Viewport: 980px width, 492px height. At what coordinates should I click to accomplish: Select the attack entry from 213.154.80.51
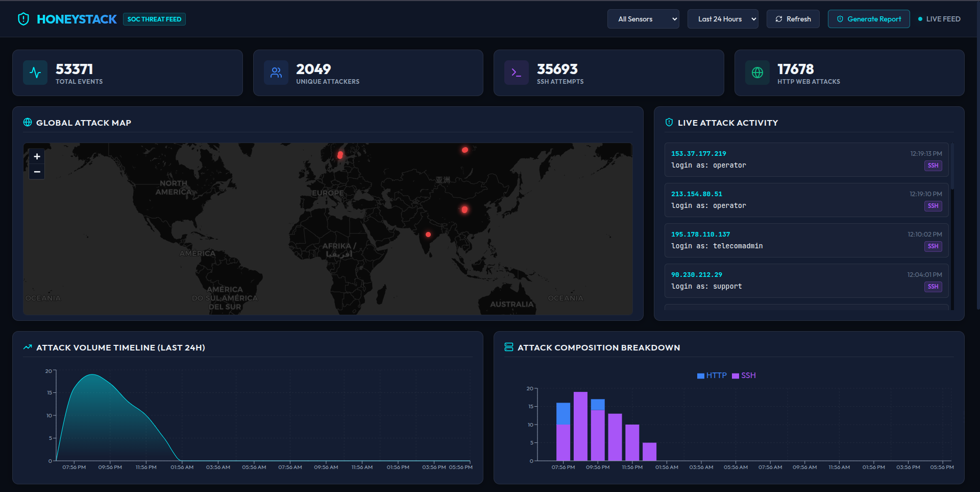tap(806, 200)
